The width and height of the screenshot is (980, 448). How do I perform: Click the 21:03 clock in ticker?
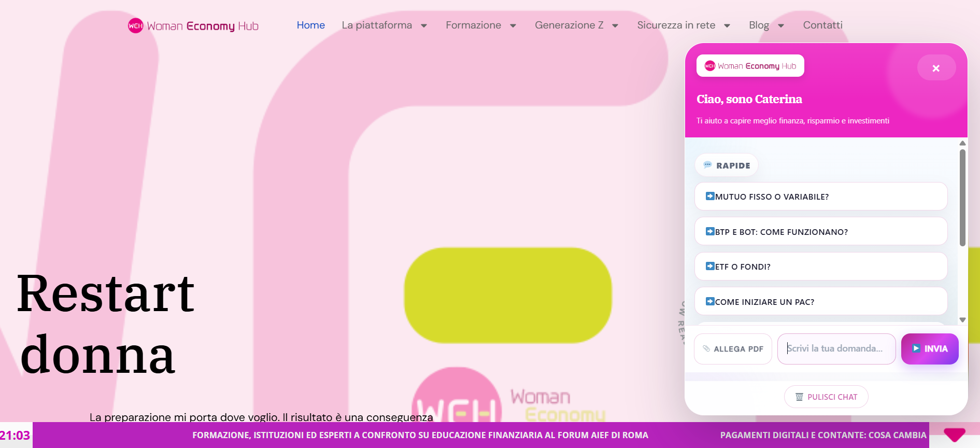tap(15, 435)
